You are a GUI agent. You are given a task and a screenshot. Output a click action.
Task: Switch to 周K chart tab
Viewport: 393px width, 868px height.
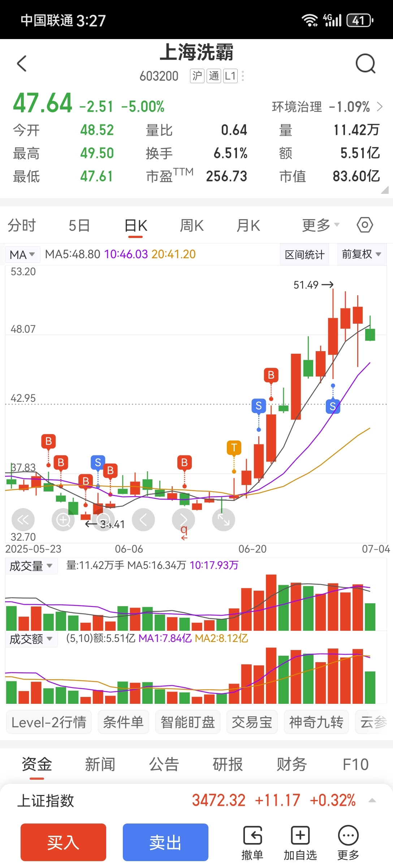coord(192,225)
